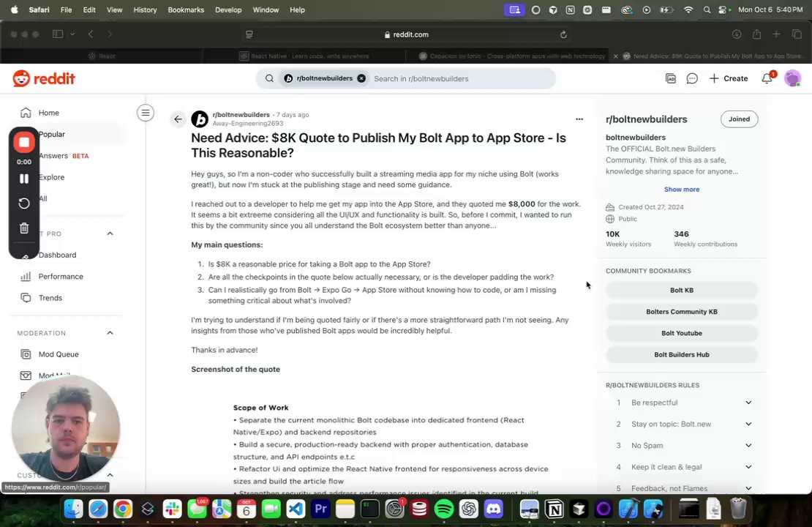Open the History menu
Image resolution: width=812 pixels, height=527 pixels.
pos(145,10)
